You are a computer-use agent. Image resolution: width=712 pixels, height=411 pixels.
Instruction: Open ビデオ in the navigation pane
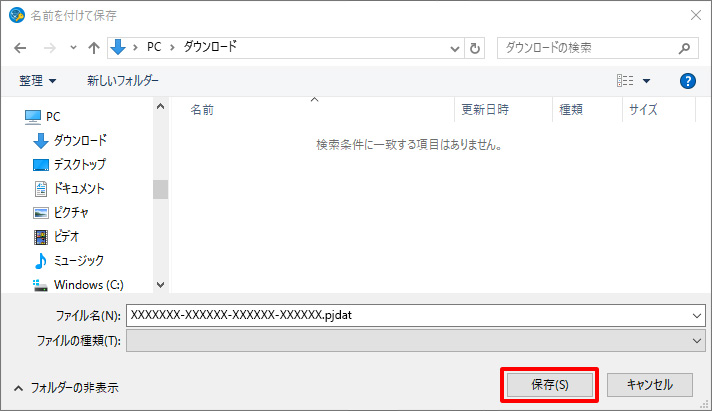[x=57, y=237]
